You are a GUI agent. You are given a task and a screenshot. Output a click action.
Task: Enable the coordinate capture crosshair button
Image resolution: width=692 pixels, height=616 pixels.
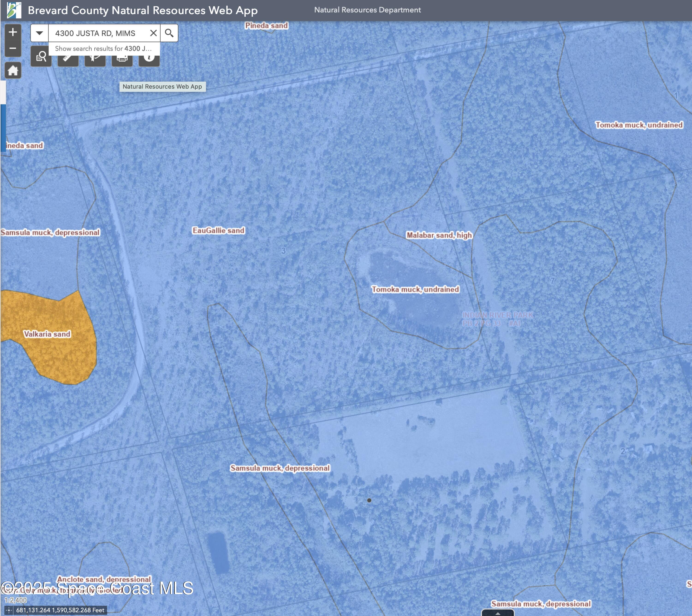[9, 610]
